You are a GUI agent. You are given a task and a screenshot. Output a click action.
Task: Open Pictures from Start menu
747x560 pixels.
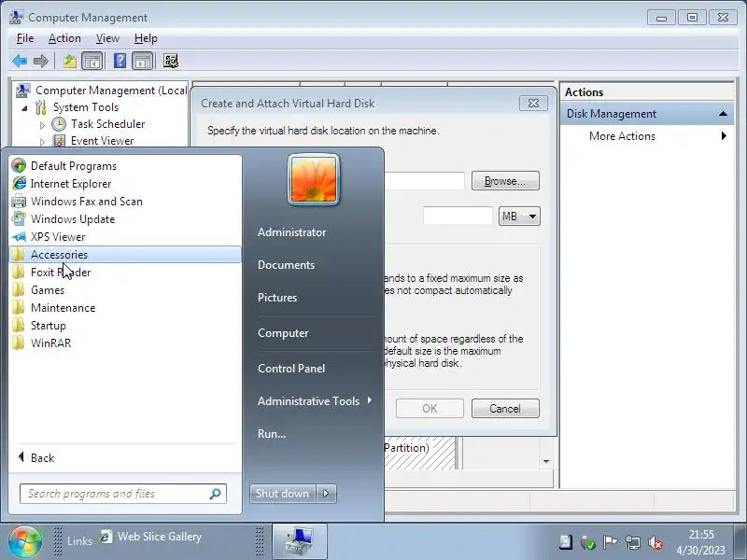coord(277,298)
